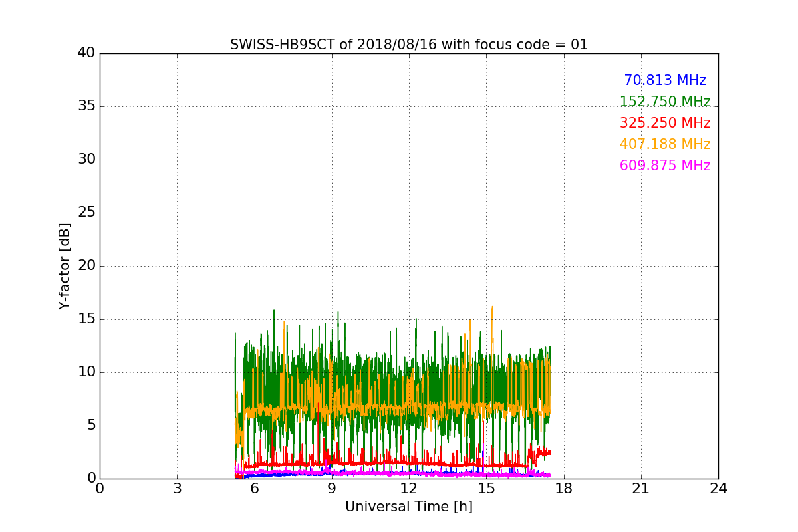The image size is (798, 532).
Task: Click the x-axis tick label '21'
Action: pyautogui.click(x=641, y=489)
